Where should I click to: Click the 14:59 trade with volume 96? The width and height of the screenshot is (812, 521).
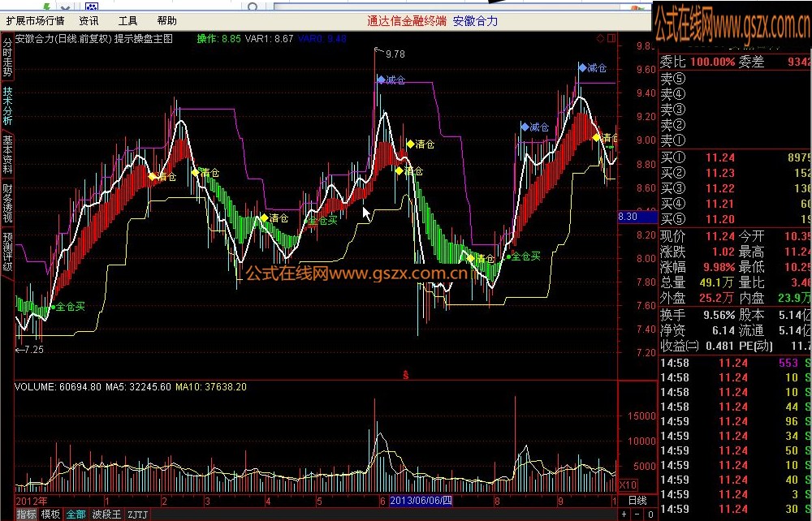[735, 421]
